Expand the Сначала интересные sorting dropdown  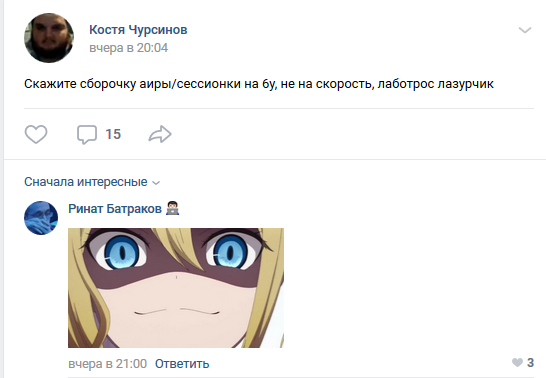point(92,182)
